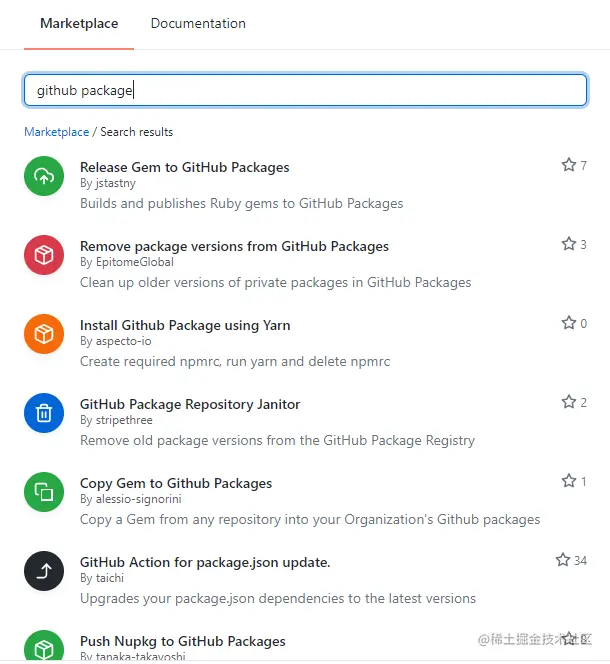This screenshot has width=610, height=664.
Task: Open Release Gem to GitHub Packages title
Action: click(185, 167)
